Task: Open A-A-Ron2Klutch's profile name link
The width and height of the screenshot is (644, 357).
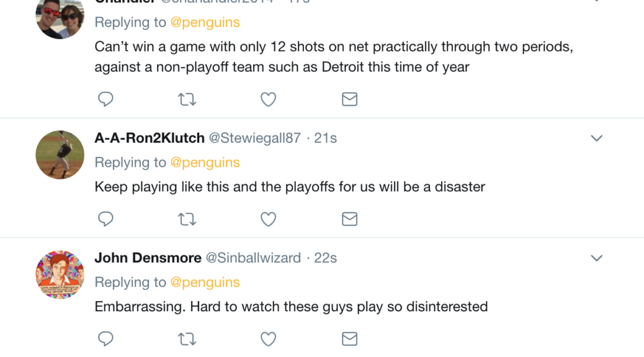Action: click(150, 138)
